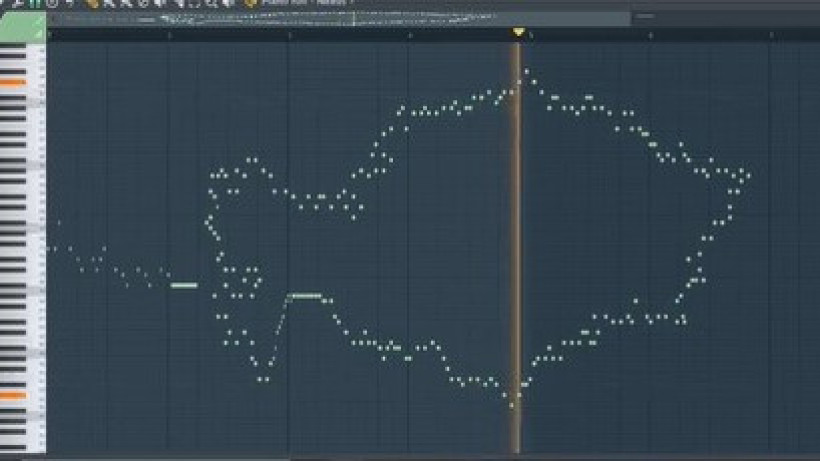This screenshot has width=820, height=461.
Task: Select the Paint brush tool
Action: click(108, 3)
